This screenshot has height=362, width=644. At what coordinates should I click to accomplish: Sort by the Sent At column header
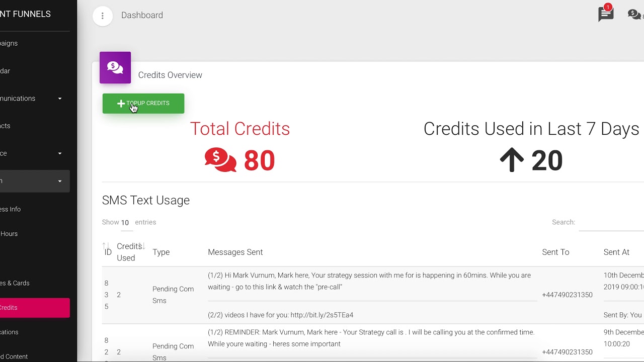coord(616,252)
